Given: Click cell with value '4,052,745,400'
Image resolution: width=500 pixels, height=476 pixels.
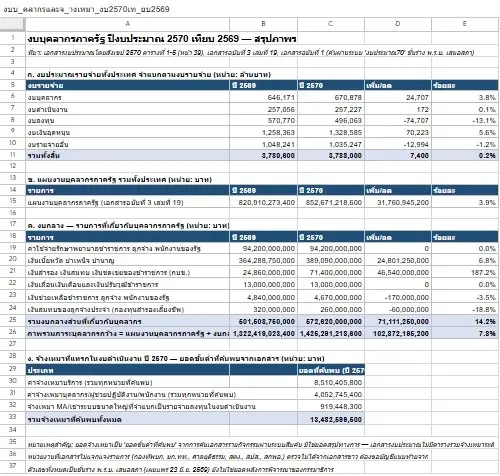Looking at the screenshot, I should click(x=331, y=394).
